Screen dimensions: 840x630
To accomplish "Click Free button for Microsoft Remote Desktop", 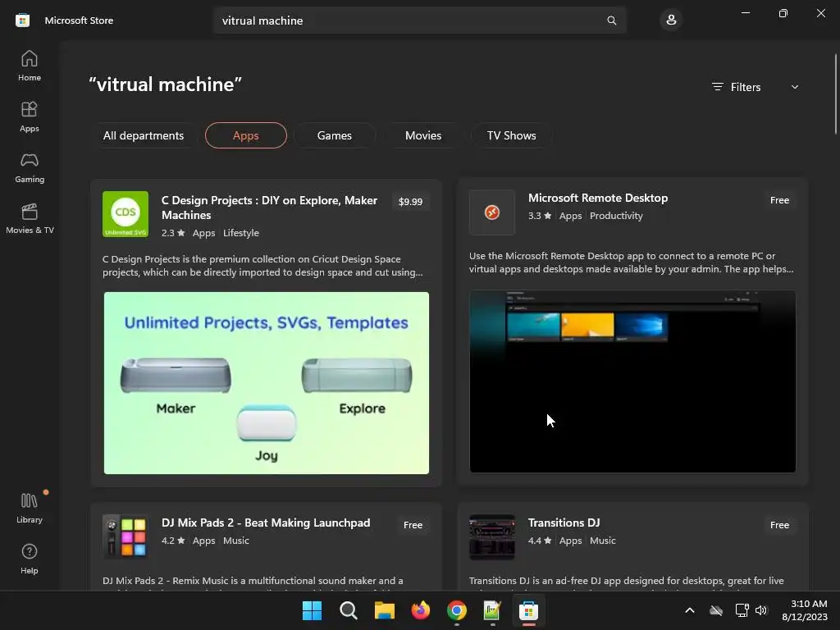I will (x=779, y=200).
